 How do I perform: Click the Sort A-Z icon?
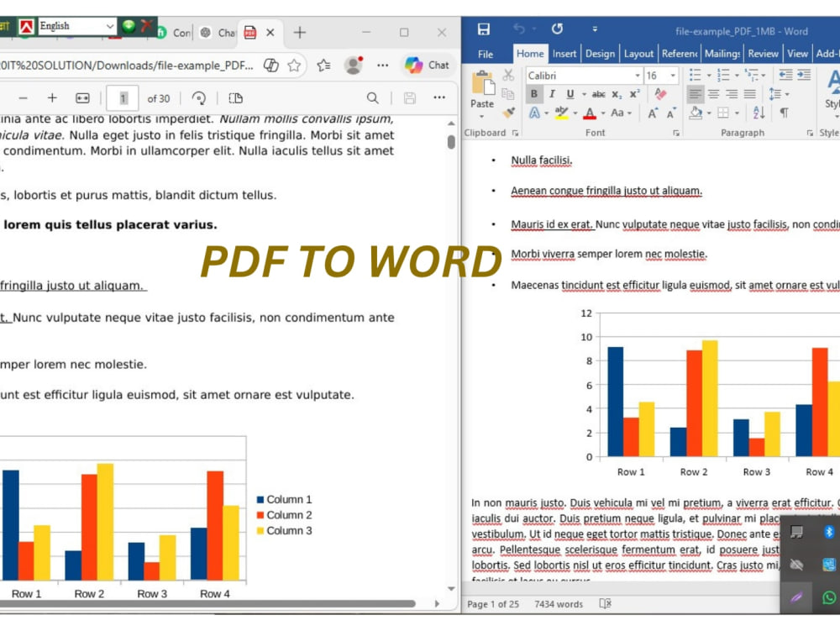[758, 113]
